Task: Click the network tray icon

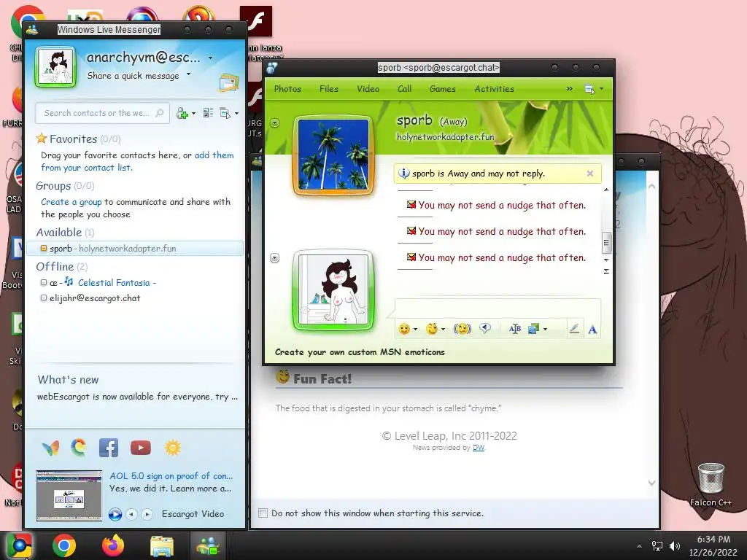Action: (x=657, y=546)
